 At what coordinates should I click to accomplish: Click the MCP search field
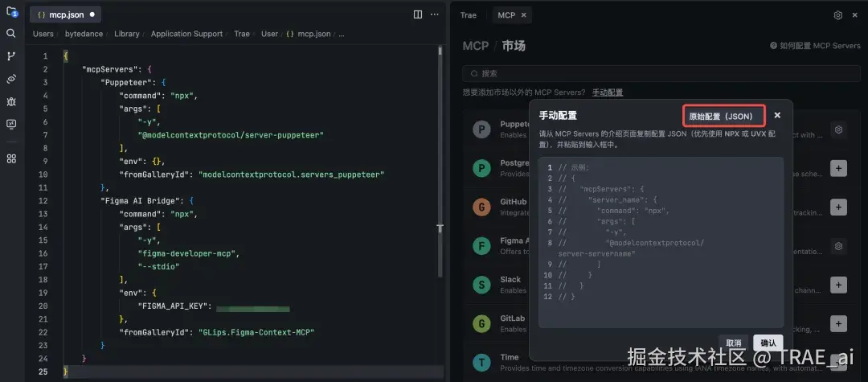(x=661, y=73)
